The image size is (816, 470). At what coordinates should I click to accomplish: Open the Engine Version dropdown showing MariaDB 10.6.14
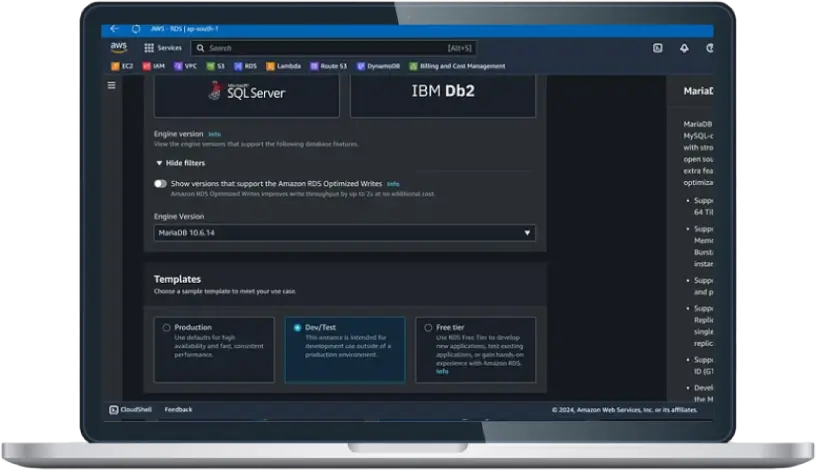(345, 233)
